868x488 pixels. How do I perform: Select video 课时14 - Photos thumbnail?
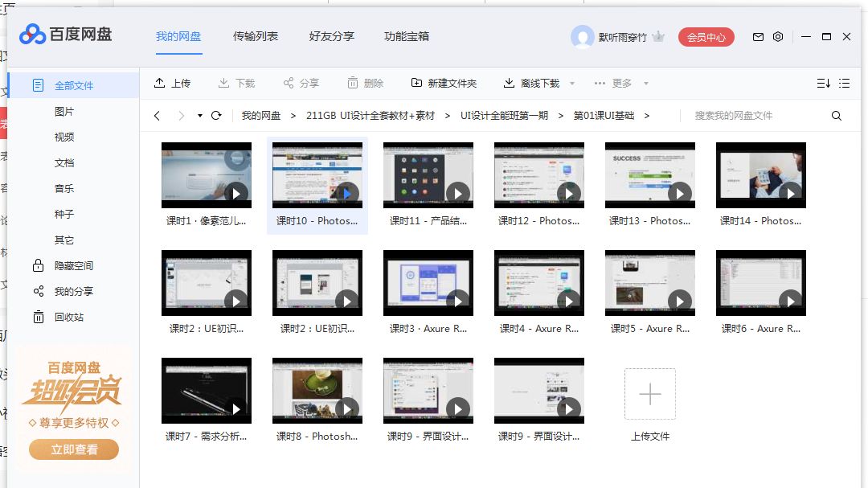[x=761, y=175]
